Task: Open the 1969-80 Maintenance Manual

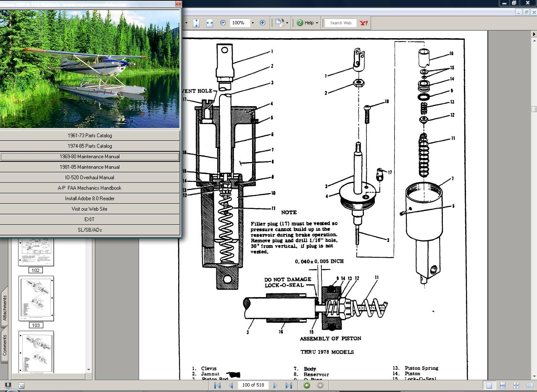Action: [89, 157]
